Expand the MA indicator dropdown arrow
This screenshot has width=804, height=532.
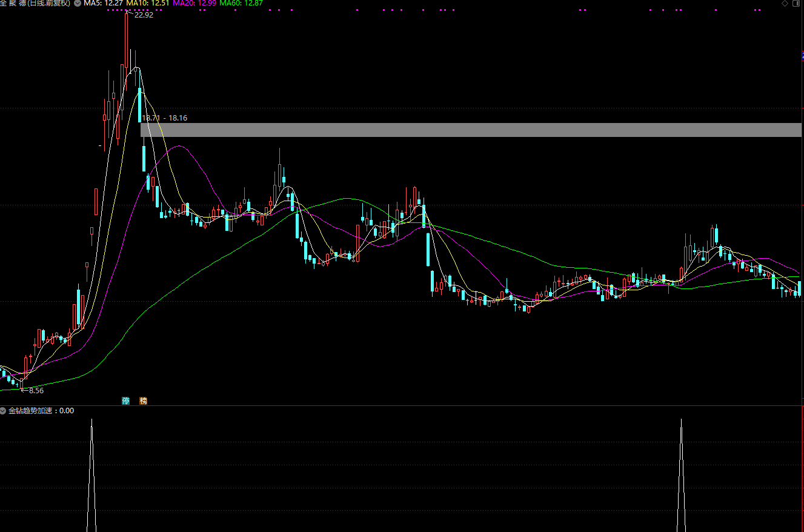77,3
